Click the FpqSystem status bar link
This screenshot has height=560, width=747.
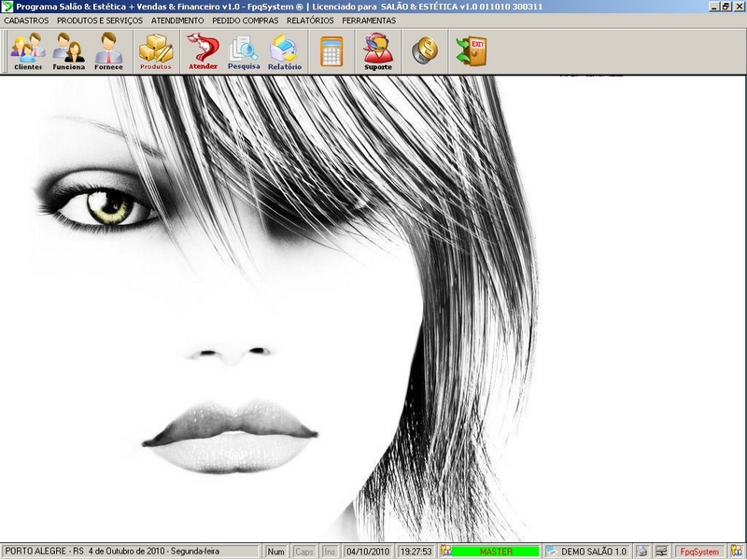point(699,552)
